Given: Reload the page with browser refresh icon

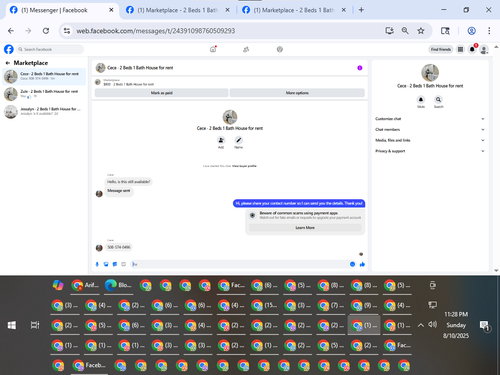Looking at the screenshot, I should pyautogui.click(x=46, y=31).
